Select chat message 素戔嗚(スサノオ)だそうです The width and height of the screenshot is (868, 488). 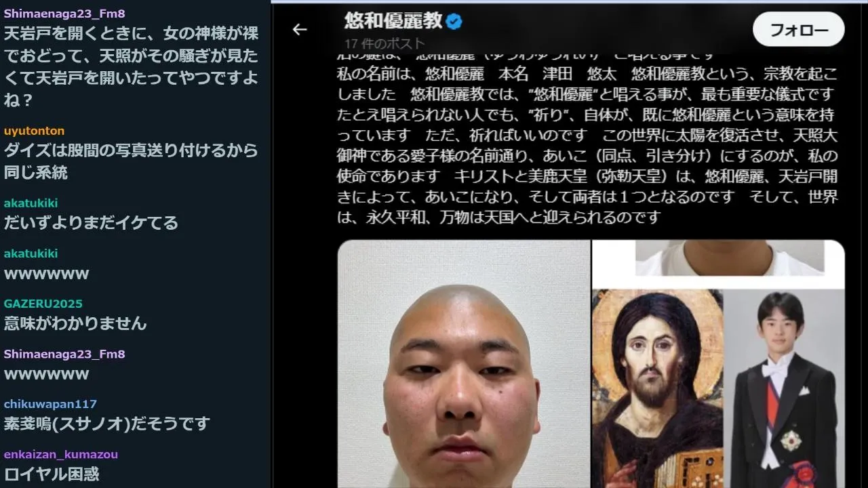click(x=107, y=424)
